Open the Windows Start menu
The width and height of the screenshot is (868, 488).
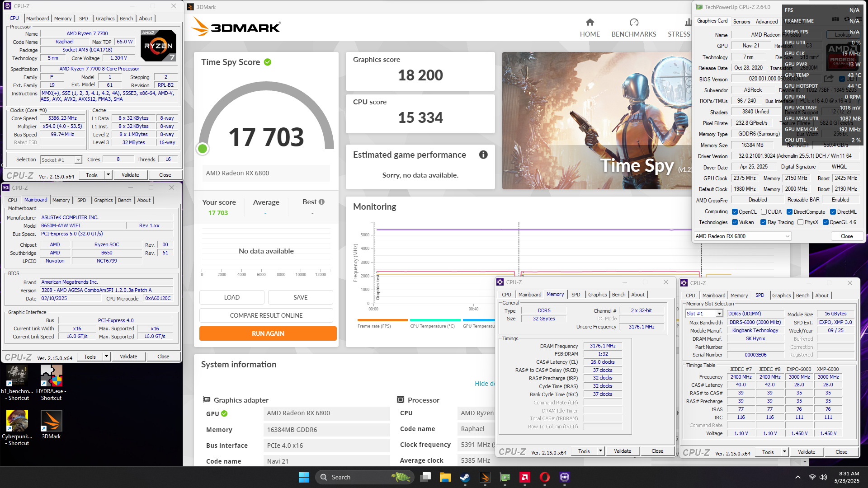pyautogui.click(x=304, y=477)
